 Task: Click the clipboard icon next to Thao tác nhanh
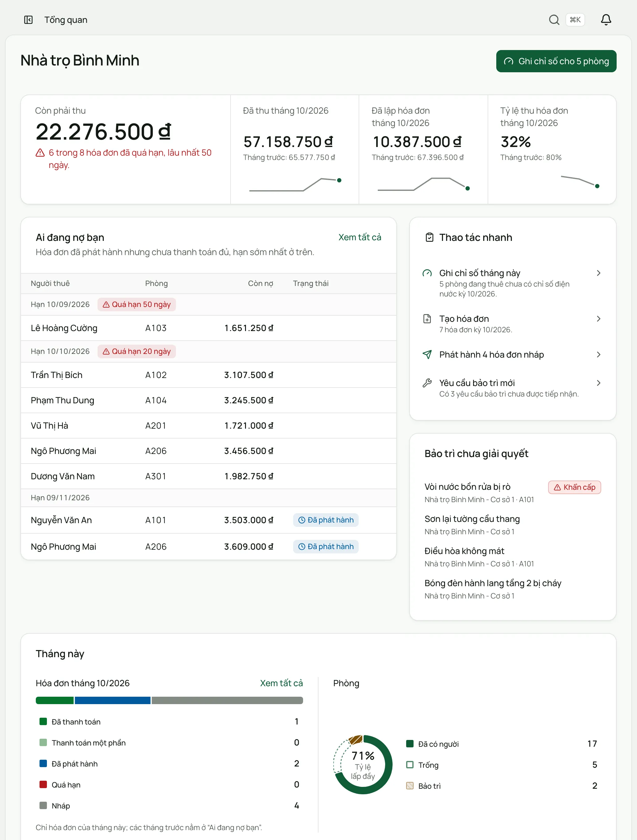pos(430,237)
